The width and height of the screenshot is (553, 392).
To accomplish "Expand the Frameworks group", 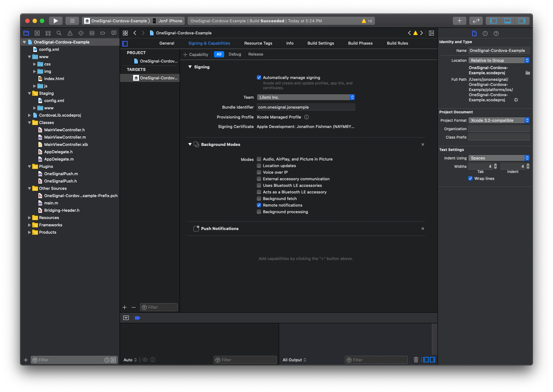I will click(x=30, y=225).
